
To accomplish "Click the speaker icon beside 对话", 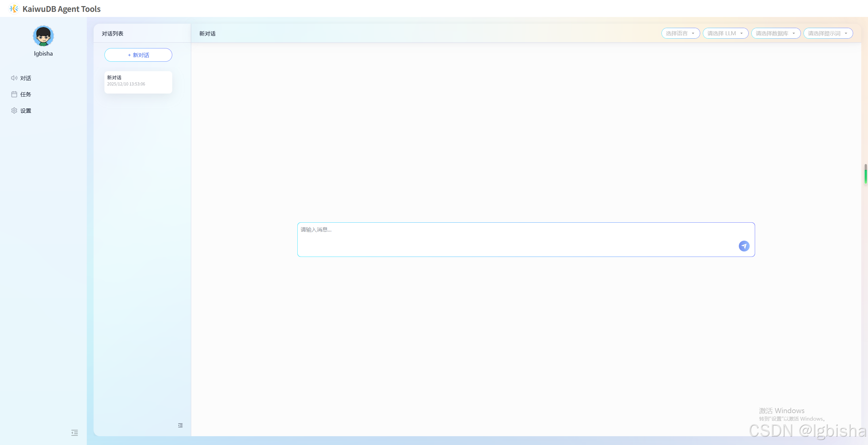I will 14,78.
